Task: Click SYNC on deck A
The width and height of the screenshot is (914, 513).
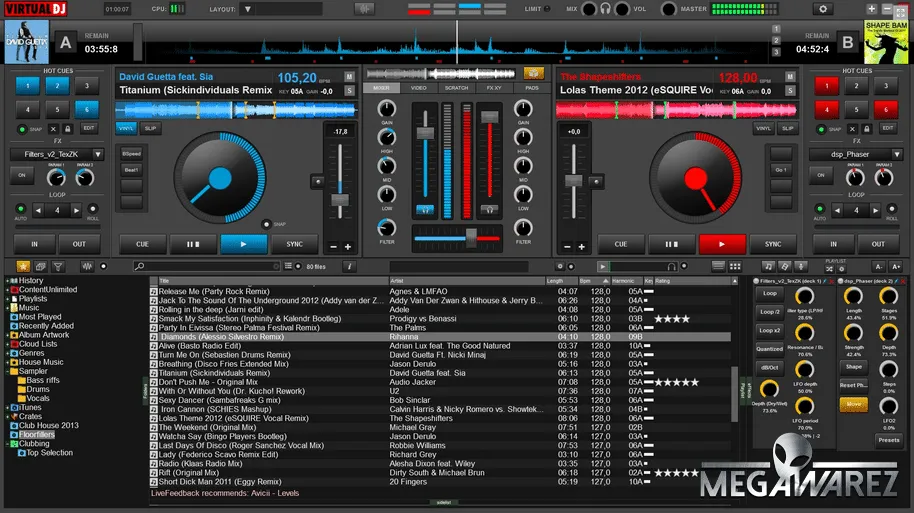Action: 294,244
